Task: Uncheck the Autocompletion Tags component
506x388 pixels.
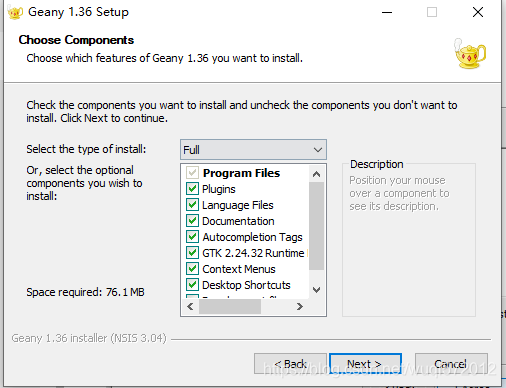Action: (192, 237)
